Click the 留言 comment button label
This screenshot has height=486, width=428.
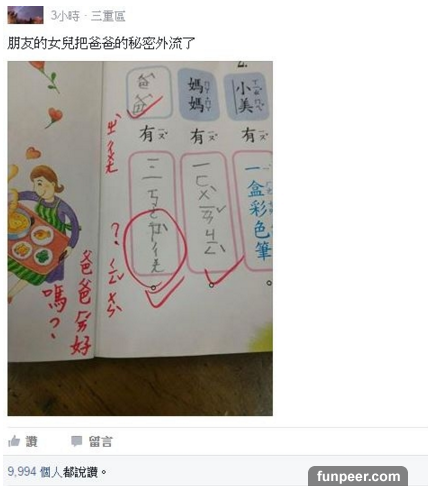[x=100, y=442]
